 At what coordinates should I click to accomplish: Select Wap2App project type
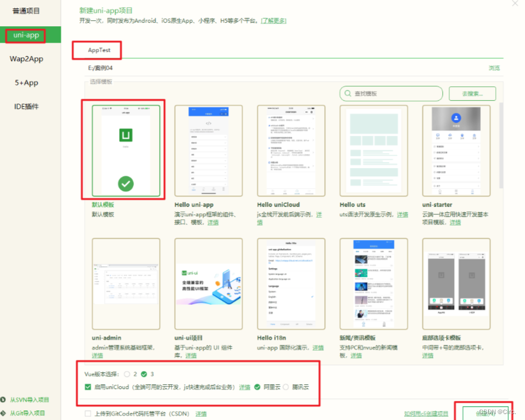click(x=26, y=59)
